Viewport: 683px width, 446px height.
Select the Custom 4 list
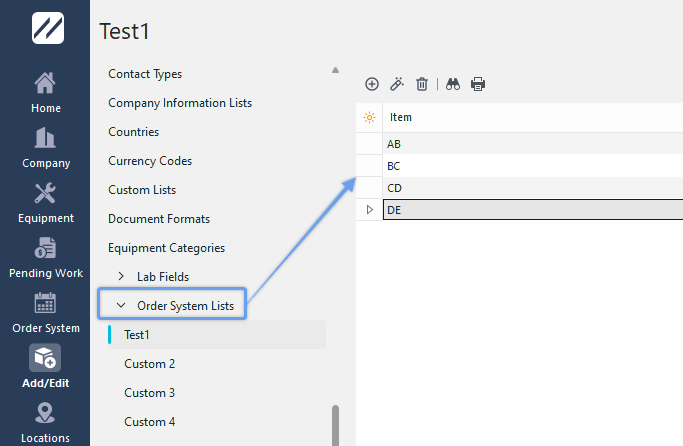pos(149,422)
